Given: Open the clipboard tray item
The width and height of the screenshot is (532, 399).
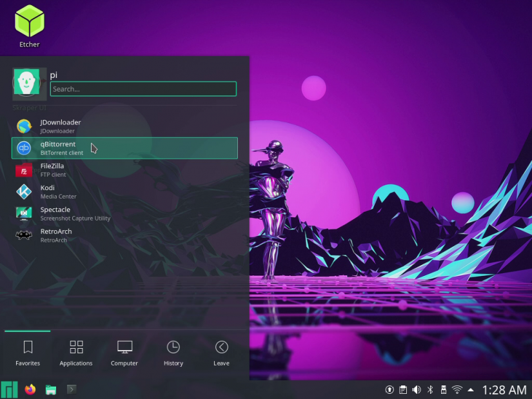Looking at the screenshot, I should click(402, 389).
